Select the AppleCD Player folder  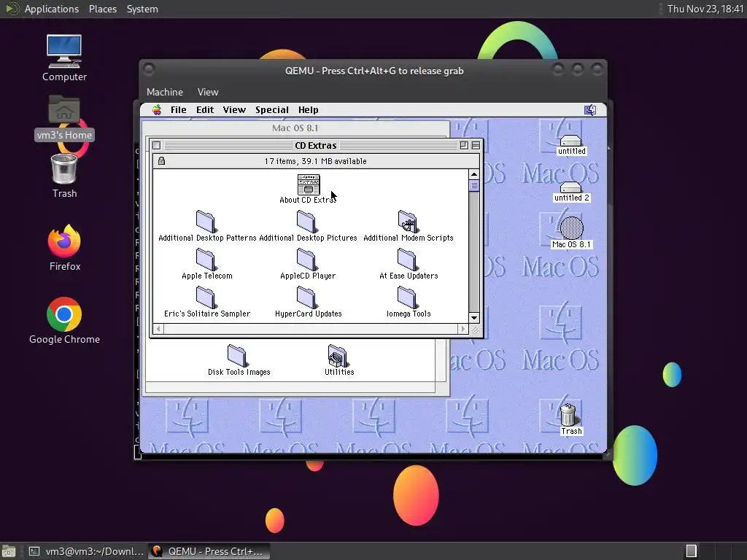[306, 260]
